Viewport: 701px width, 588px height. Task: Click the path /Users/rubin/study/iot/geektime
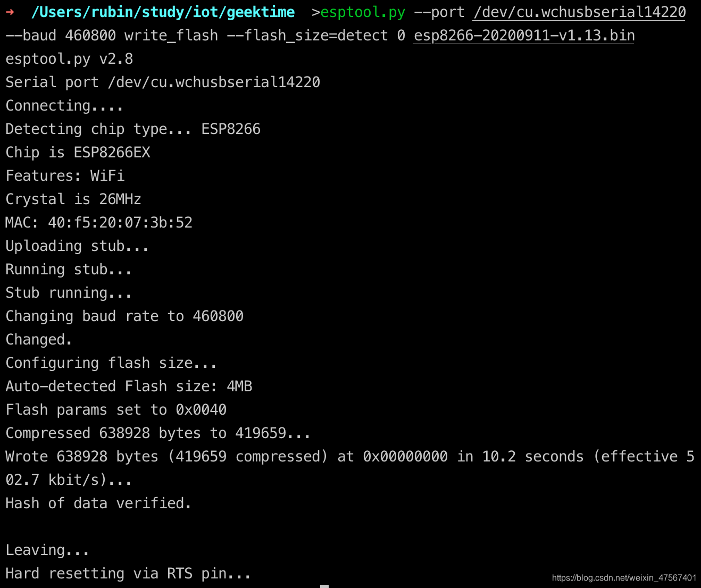[x=163, y=12]
